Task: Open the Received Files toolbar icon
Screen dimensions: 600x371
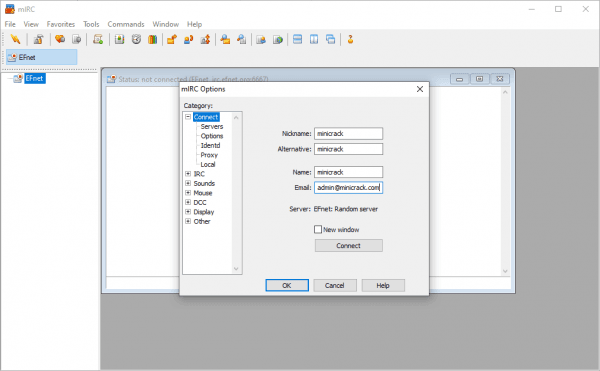Action: pyautogui.click(x=225, y=39)
